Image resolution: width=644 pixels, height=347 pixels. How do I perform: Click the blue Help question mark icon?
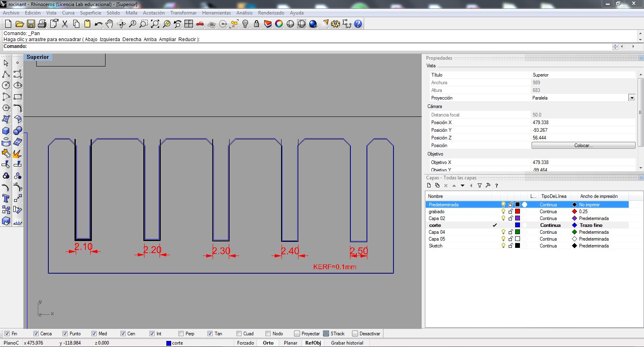pyautogui.click(x=358, y=24)
